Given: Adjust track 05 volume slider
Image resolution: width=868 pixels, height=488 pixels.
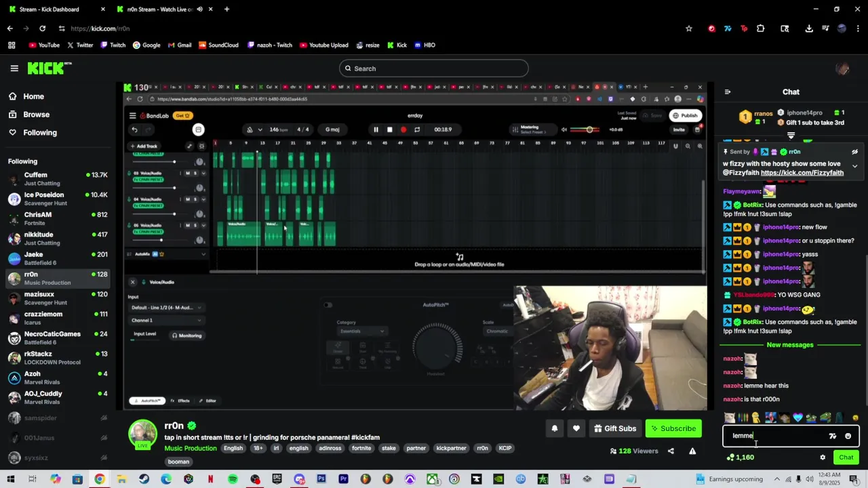Looking at the screenshot, I should click(161, 240).
